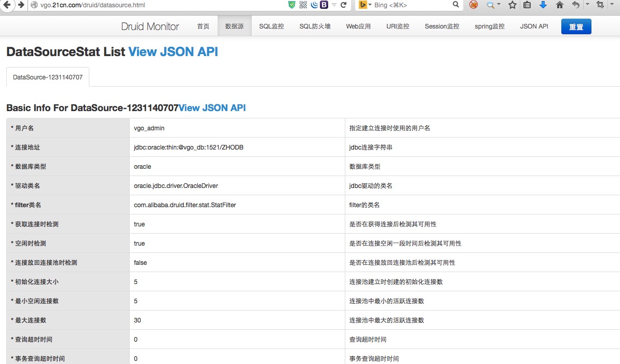Image resolution: width=620 pixels, height=364 pixels.
Task: Select the 数据源 nav tab
Action: (235, 26)
